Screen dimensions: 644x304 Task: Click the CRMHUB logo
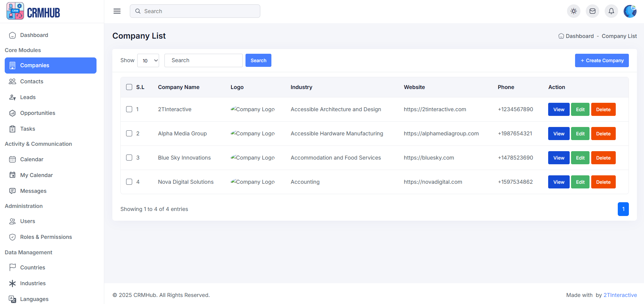click(x=33, y=11)
